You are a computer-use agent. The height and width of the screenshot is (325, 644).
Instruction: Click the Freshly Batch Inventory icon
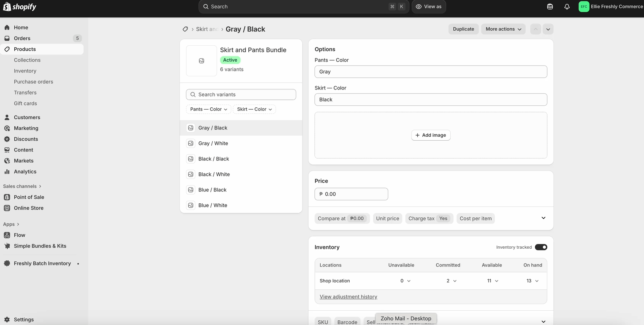(7, 263)
